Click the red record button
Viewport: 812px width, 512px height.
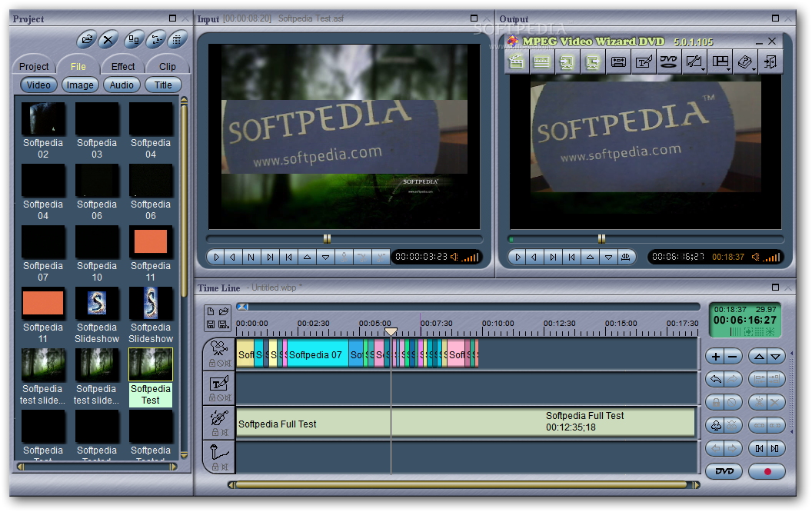tap(767, 471)
